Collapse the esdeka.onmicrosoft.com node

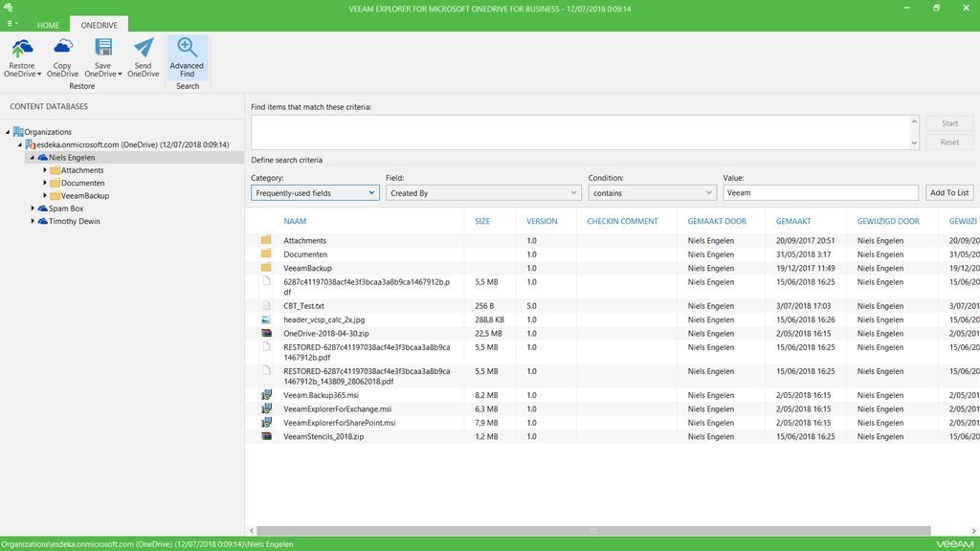click(20, 145)
